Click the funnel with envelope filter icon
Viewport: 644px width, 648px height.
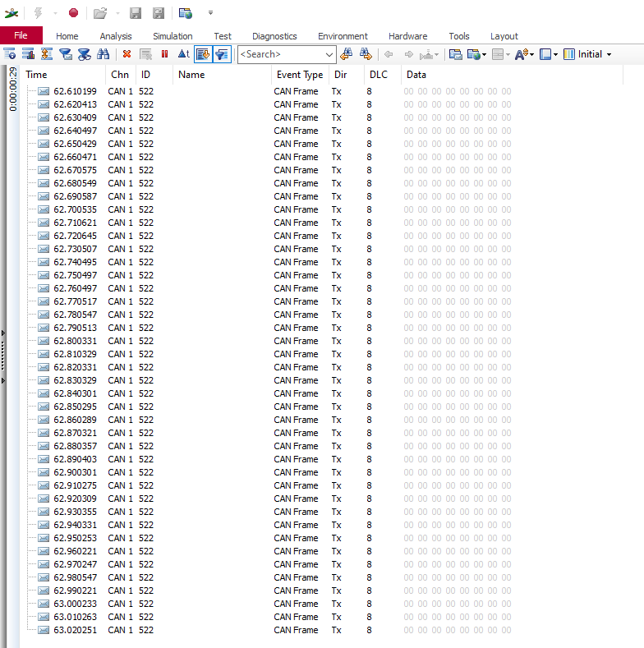[x=66, y=54]
